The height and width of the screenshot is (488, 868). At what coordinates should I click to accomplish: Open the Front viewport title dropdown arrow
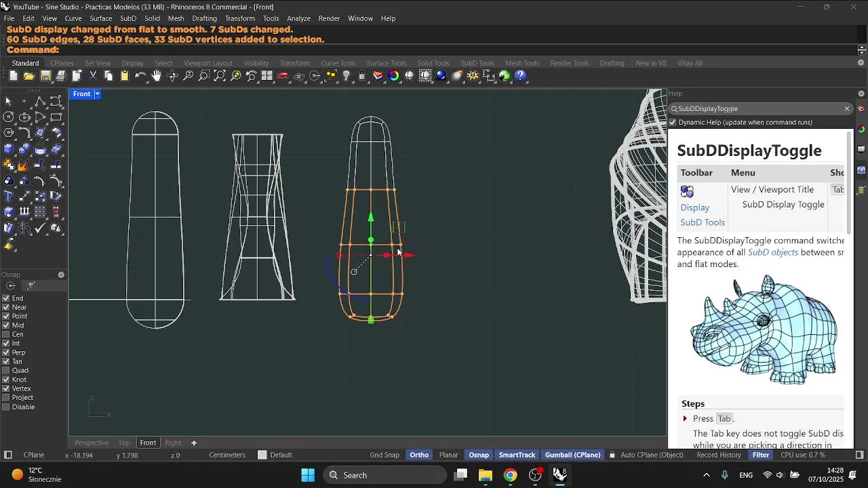pyautogui.click(x=97, y=94)
